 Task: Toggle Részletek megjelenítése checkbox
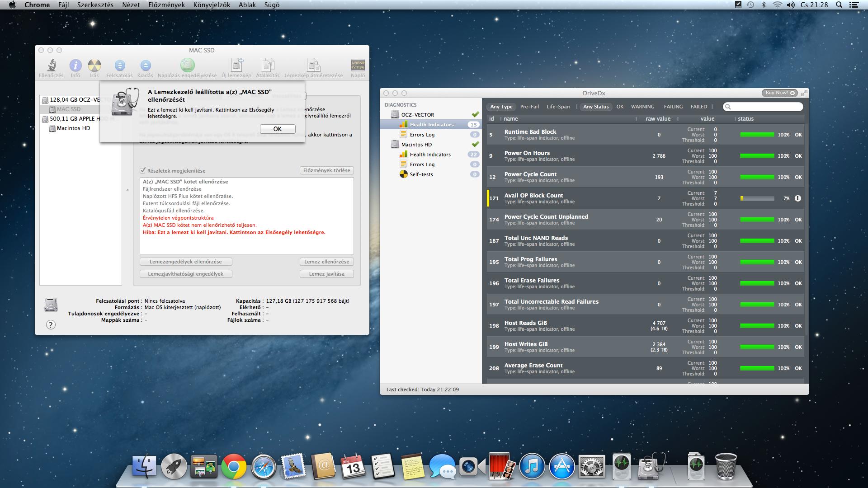tap(143, 171)
